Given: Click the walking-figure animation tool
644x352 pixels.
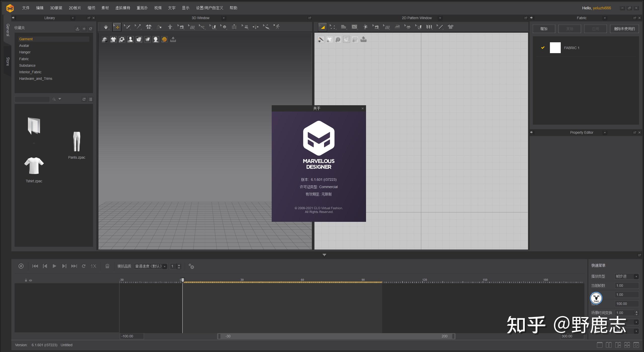Looking at the screenshot, I should click(x=277, y=27).
